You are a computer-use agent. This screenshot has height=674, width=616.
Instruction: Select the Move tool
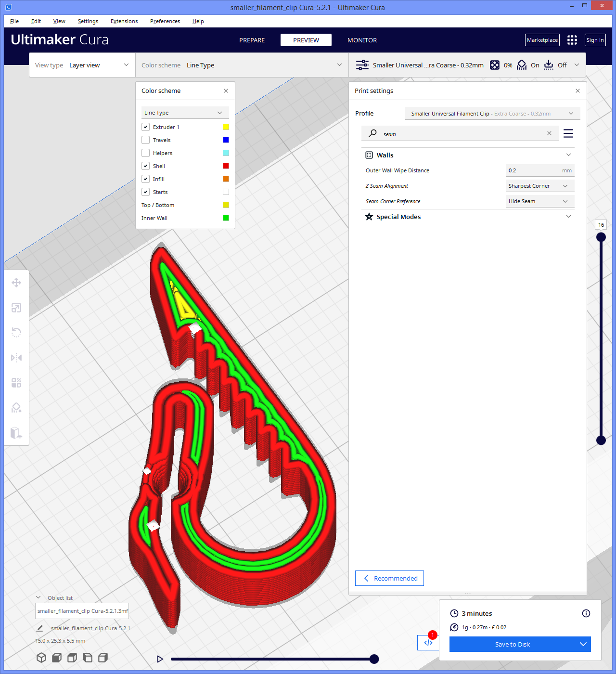click(x=16, y=283)
